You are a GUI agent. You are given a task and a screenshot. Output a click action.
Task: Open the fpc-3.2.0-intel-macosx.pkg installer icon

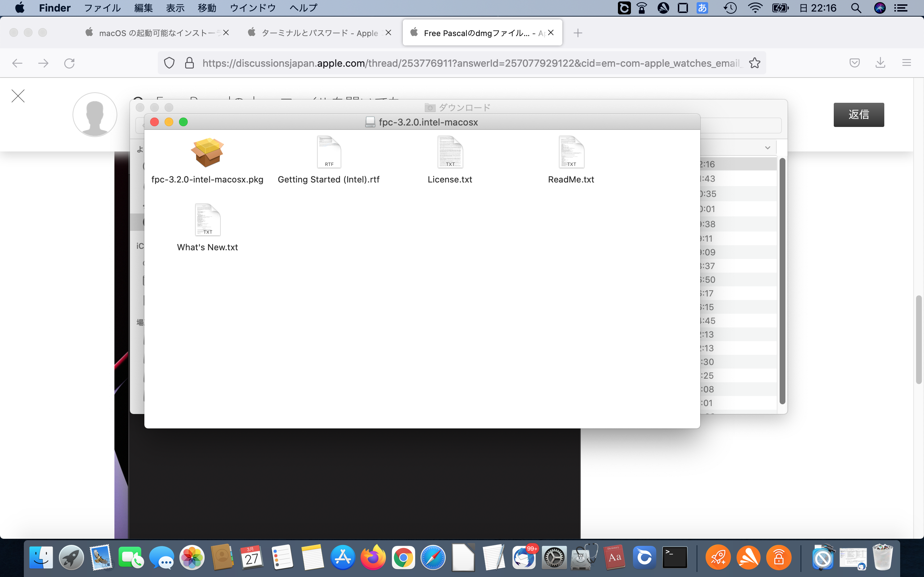click(x=207, y=153)
